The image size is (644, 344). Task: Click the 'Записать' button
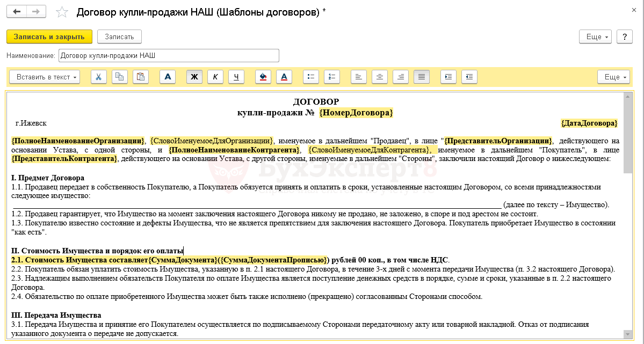[119, 36]
